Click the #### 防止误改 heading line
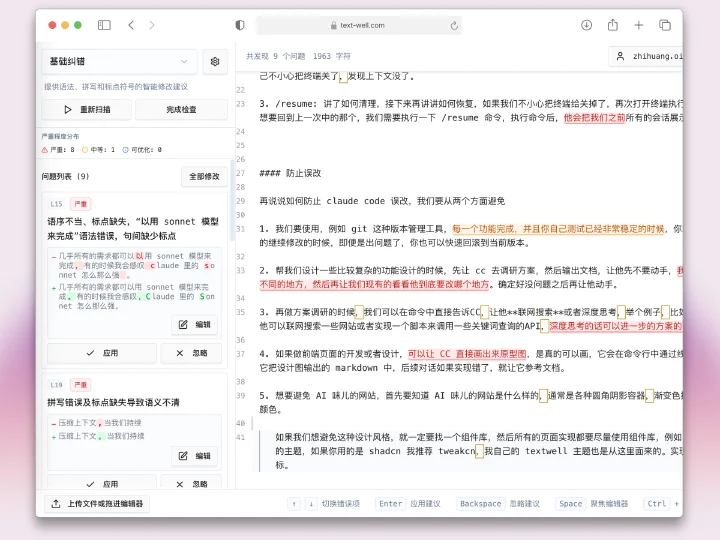 (x=290, y=173)
